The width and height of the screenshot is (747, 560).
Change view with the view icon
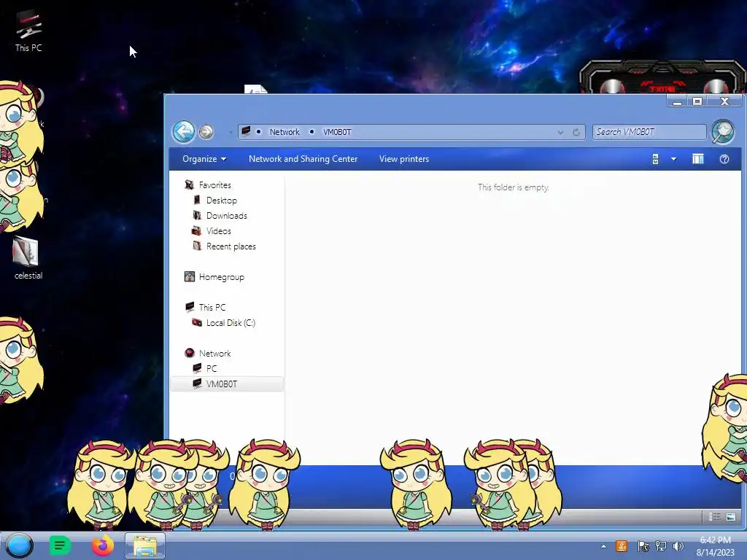656,159
